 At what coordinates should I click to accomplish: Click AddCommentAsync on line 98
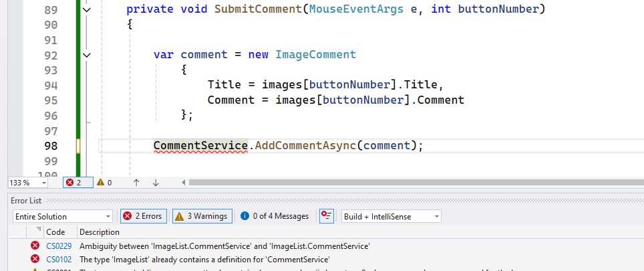point(305,146)
